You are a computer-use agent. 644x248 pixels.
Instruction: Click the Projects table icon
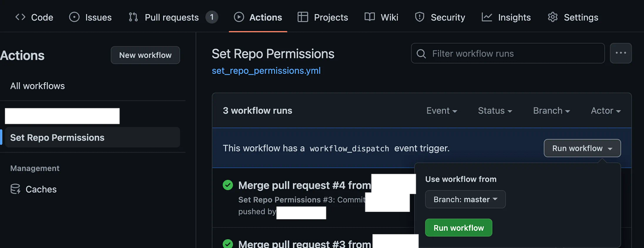(x=303, y=17)
